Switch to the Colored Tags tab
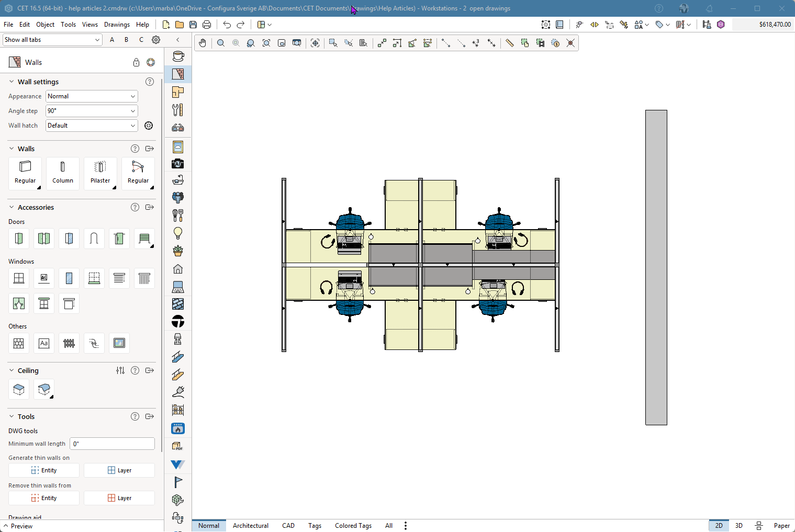The height and width of the screenshot is (532, 795). click(353, 526)
